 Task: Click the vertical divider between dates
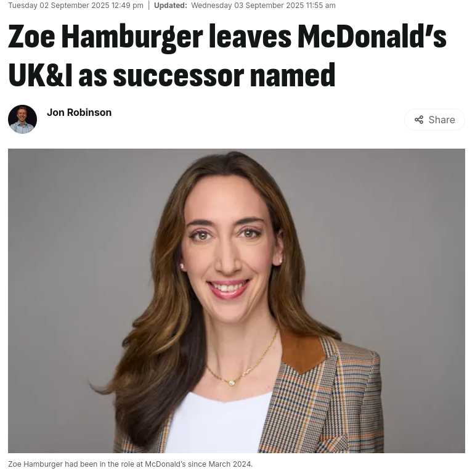coord(148,6)
